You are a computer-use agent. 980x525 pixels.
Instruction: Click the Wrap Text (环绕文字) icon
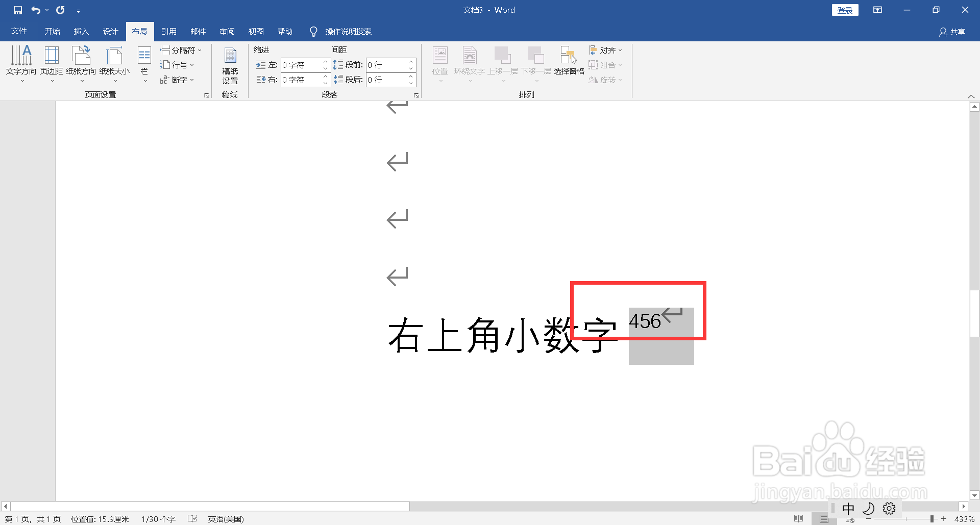coord(470,55)
